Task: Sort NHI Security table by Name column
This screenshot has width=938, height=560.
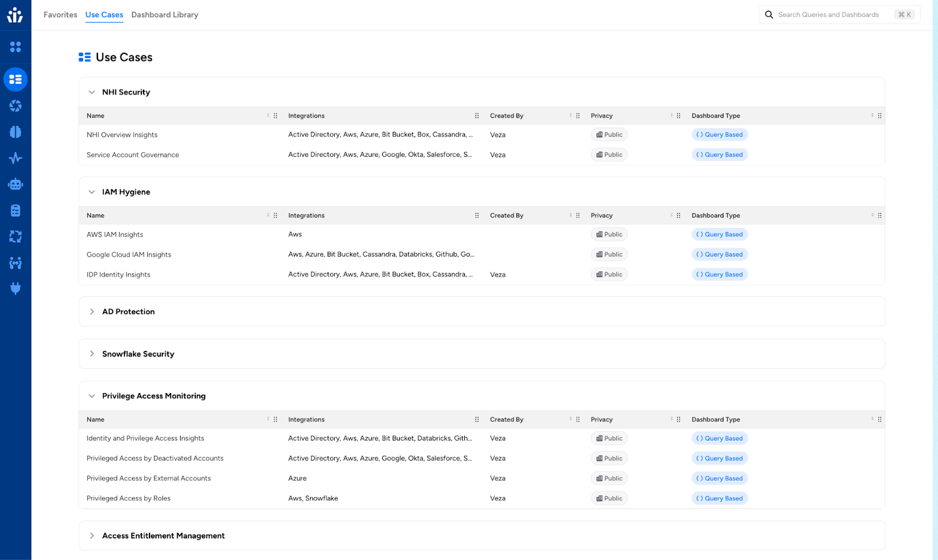Action: coord(268,115)
